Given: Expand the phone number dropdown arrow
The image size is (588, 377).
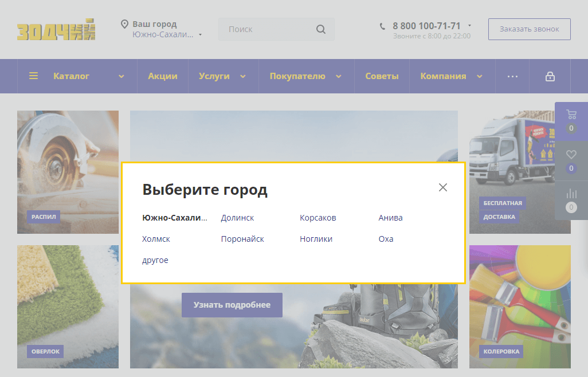Looking at the screenshot, I should pos(469,26).
